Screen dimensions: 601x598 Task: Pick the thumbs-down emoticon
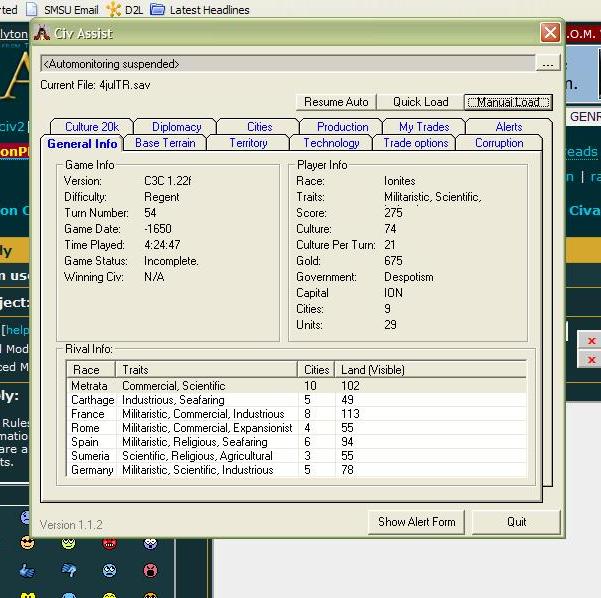pos(69,571)
